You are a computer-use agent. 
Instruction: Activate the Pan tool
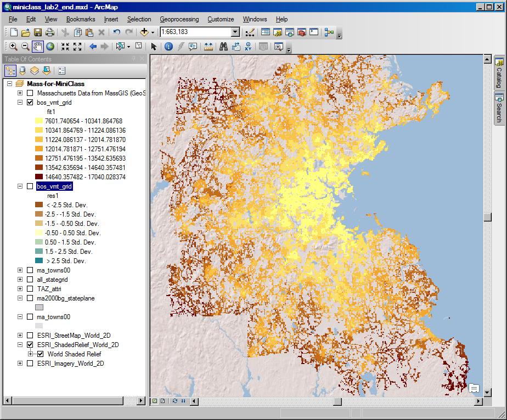tap(38, 46)
